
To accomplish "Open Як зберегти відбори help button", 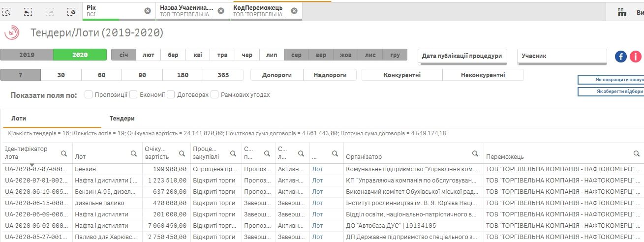I will (x=612, y=91).
